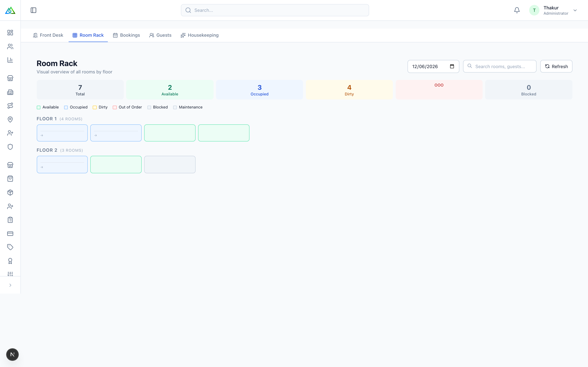This screenshot has height=367, width=588.
Task: Open the Front Desk tab
Action: click(48, 35)
